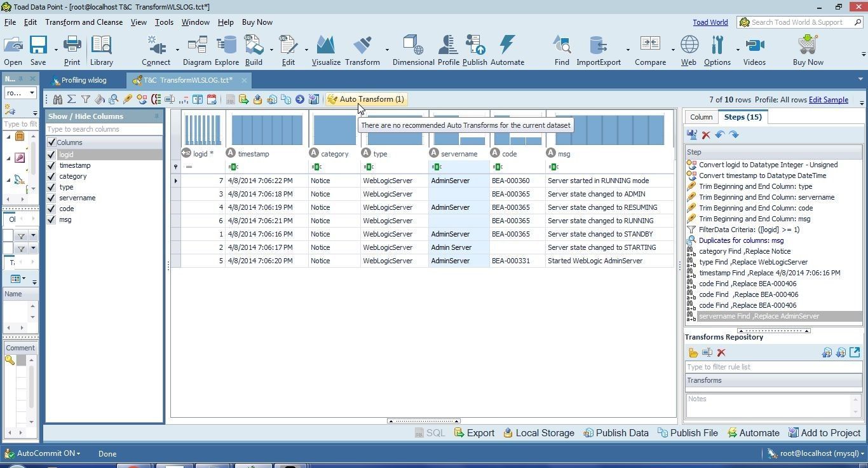Click the Find toolbar icon
The height and width of the screenshot is (468, 868).
tap(562, 51)
